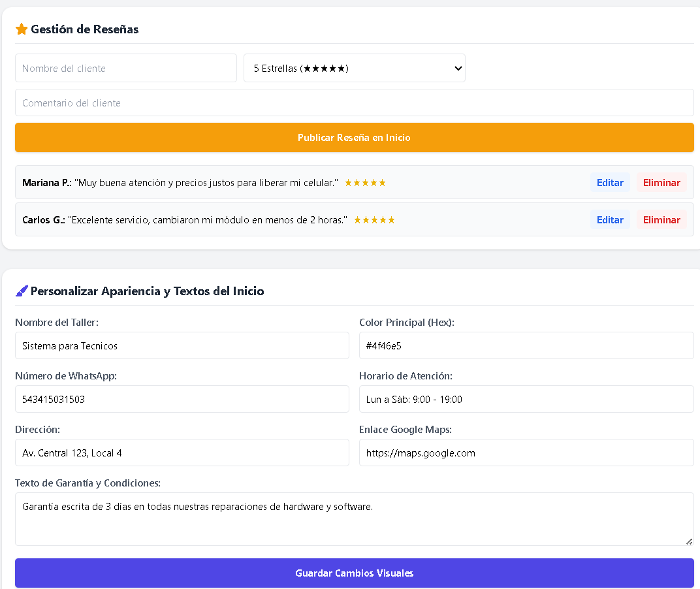Viewport: 700px width, 589px height.
Task: Click the stars on Carlos G.'s review
Action: (375, 219)
